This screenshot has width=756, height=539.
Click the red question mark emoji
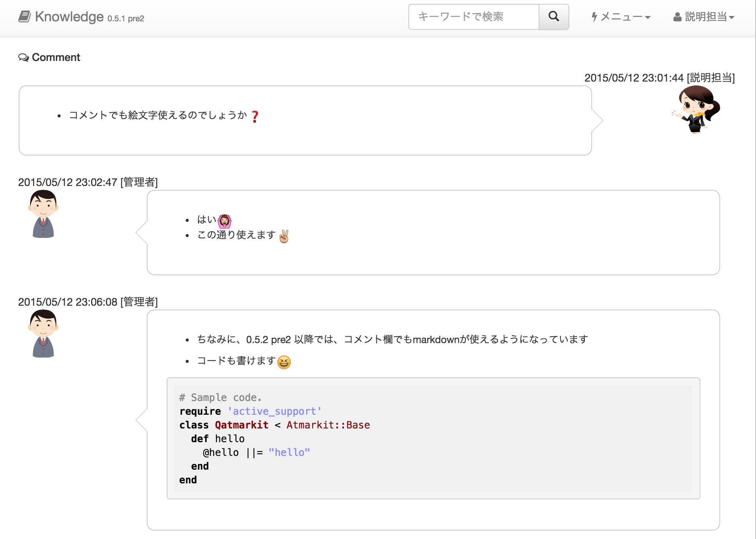(x=255, y=116)
